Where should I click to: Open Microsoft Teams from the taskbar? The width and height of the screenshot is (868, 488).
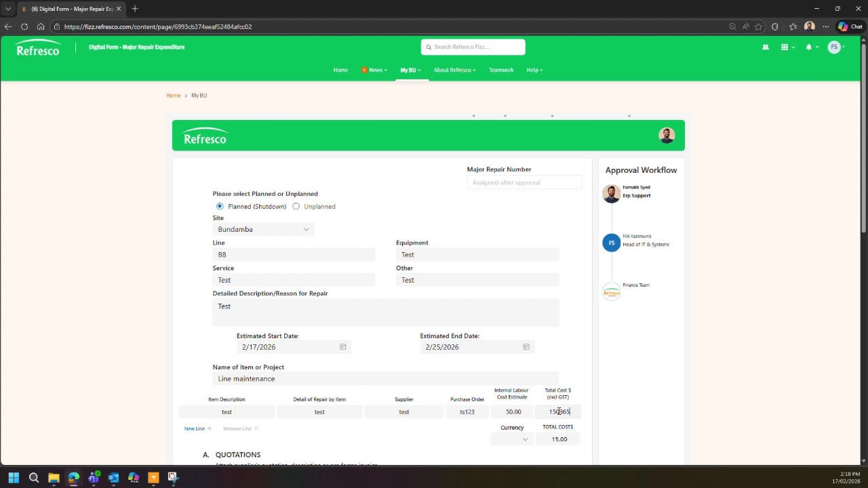pyautogui.click(x=94, y=478)
